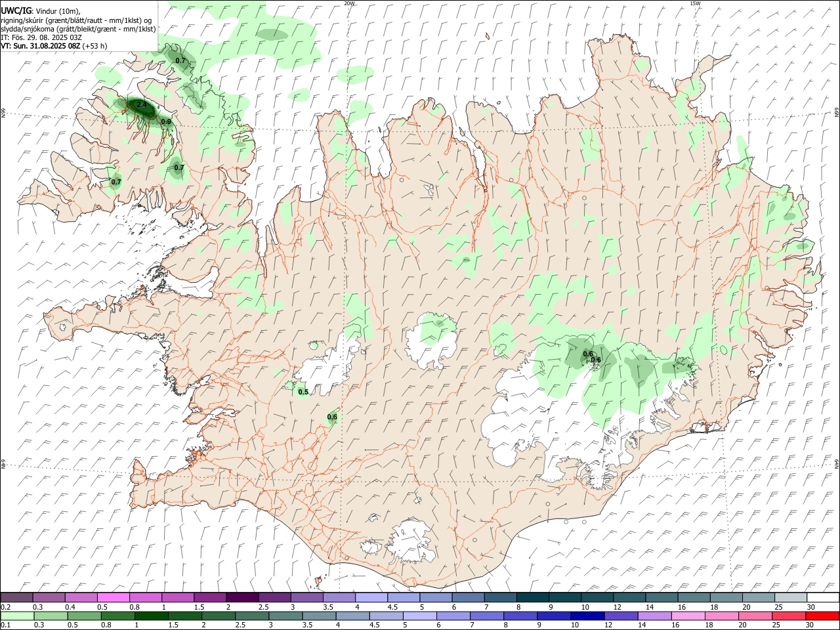Pick the snow legend swatch for 0.2–0.3
Viewport: 840px width, 630px height.
16,597
